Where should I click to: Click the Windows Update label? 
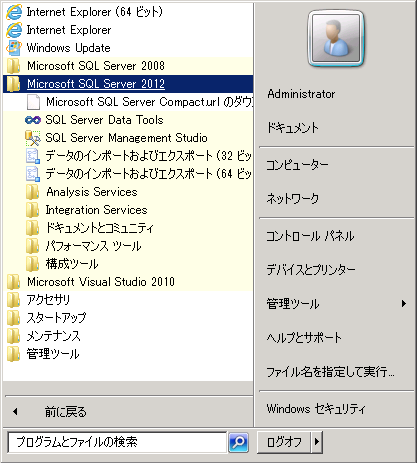[x=68, y=48]
